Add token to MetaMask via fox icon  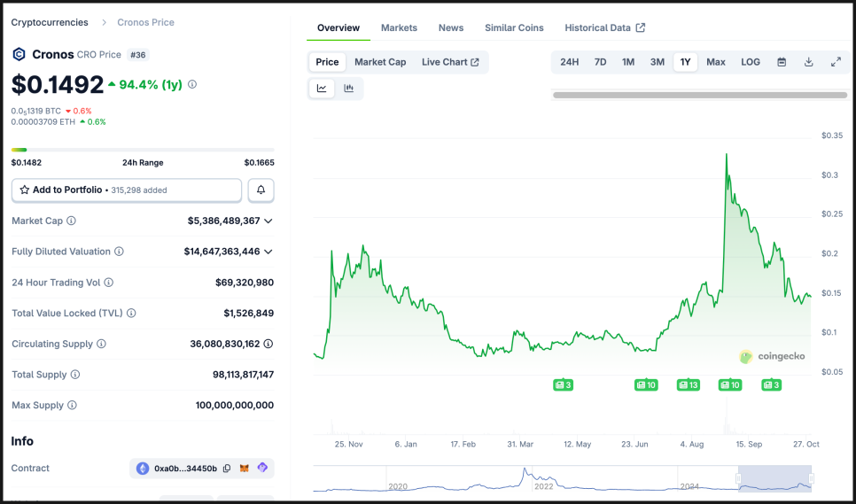point(245,469)
